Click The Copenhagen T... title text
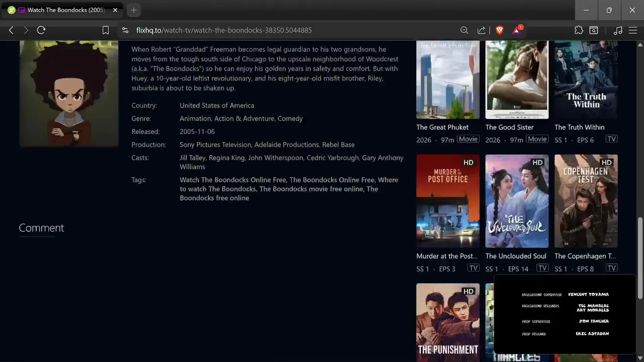644x362 pixels. click(x=585, y=256)
